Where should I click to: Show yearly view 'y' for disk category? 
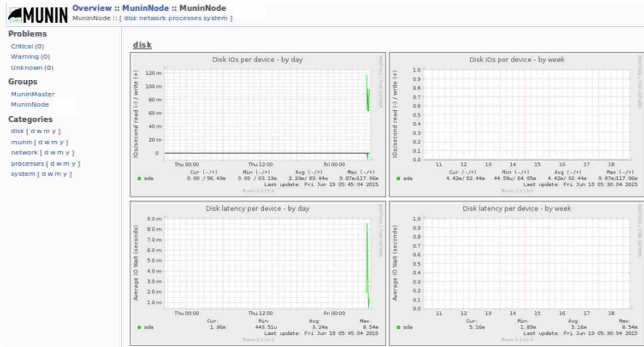(54, 131)
